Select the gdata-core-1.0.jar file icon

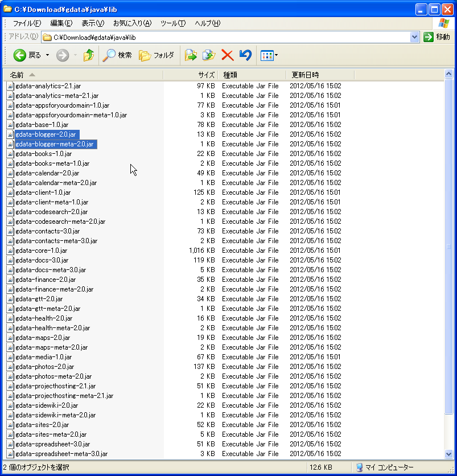10,251
